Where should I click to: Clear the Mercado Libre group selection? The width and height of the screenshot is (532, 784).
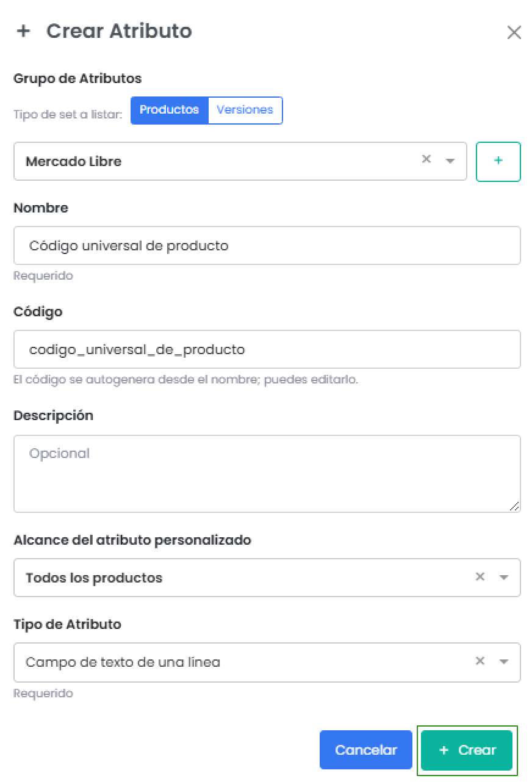pos(426,159)
